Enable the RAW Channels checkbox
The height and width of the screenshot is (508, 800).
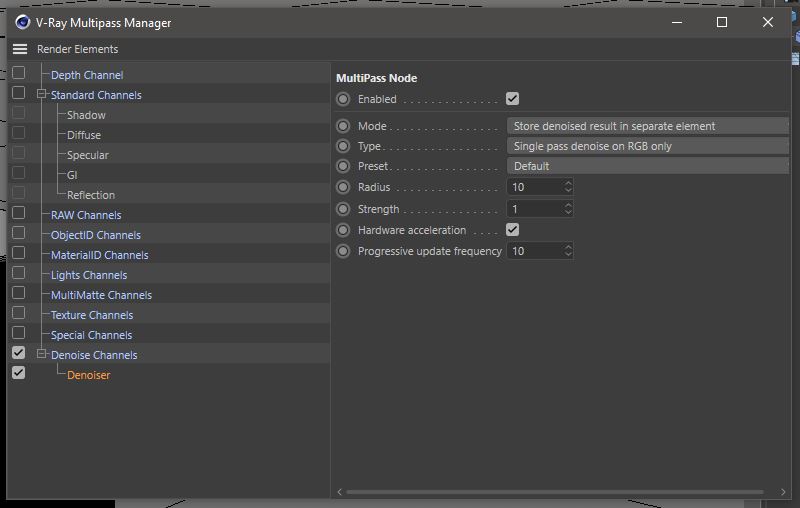pyautogui.click(x=18, y=213)
